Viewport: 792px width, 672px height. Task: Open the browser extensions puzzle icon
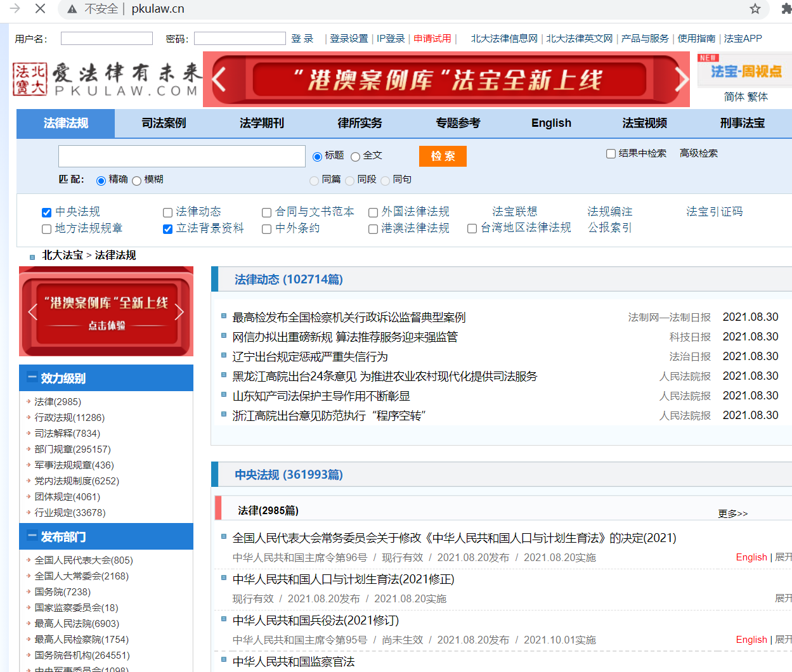tap(786, 8)
